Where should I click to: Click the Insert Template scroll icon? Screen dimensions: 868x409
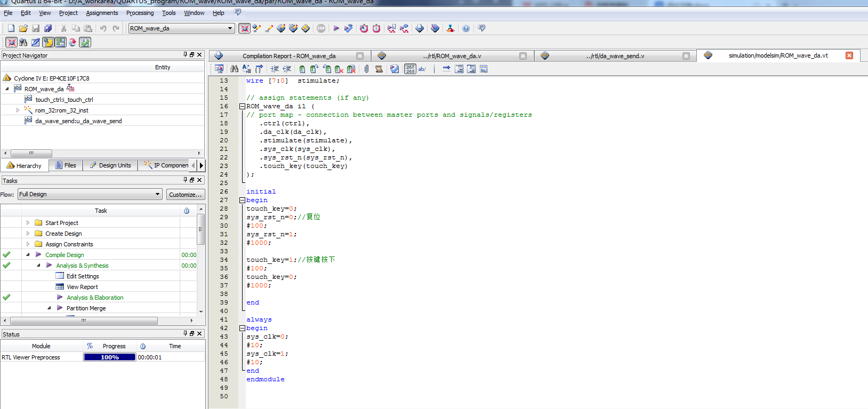(x=379, y=69)
